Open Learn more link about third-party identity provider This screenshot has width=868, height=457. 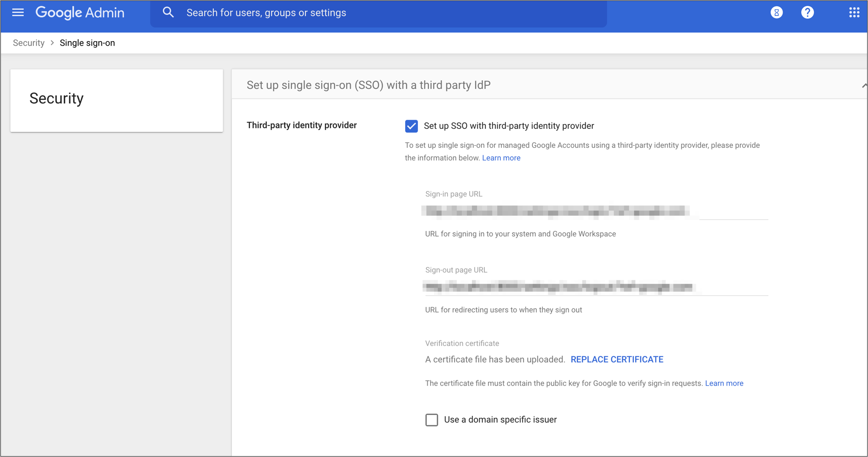[501, 158]
